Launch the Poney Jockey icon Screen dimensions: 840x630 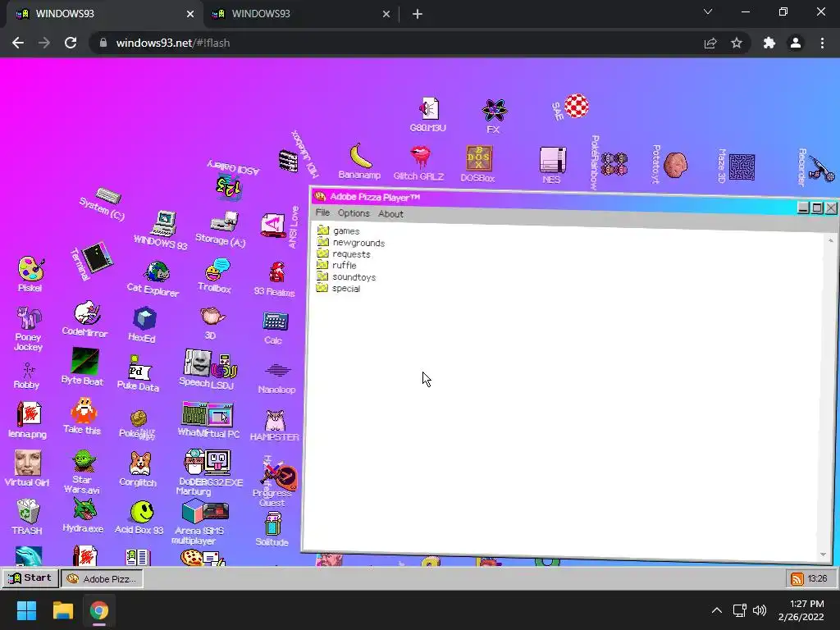28,317
